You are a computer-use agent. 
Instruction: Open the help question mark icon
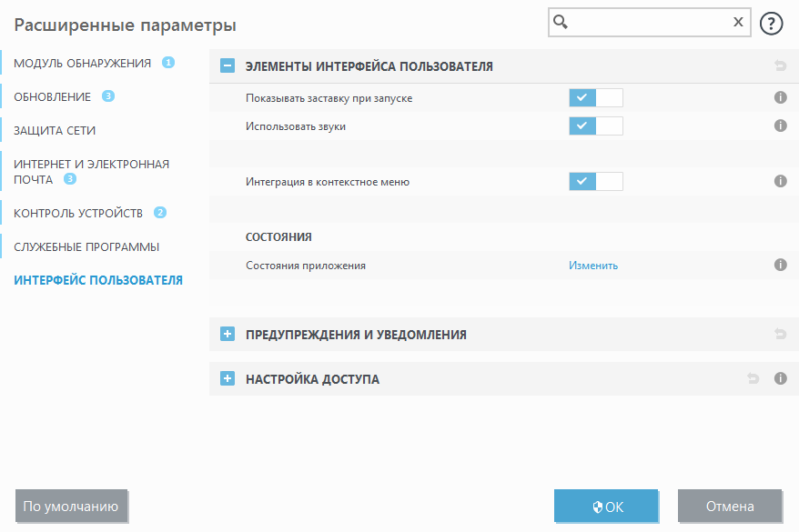pyautogui.click(x=771, y=22)
